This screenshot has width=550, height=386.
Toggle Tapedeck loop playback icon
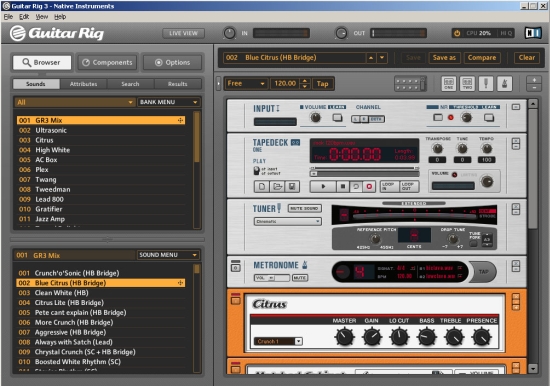(x=356, y=187)
